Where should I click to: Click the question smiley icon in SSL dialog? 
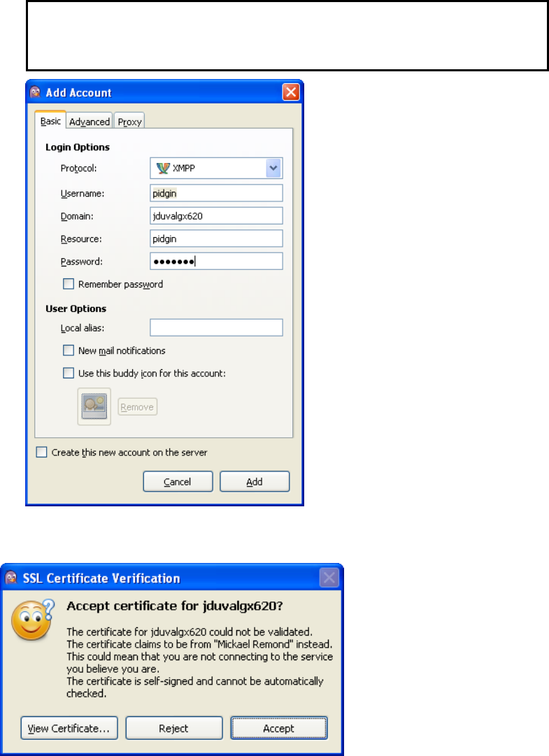34,620
